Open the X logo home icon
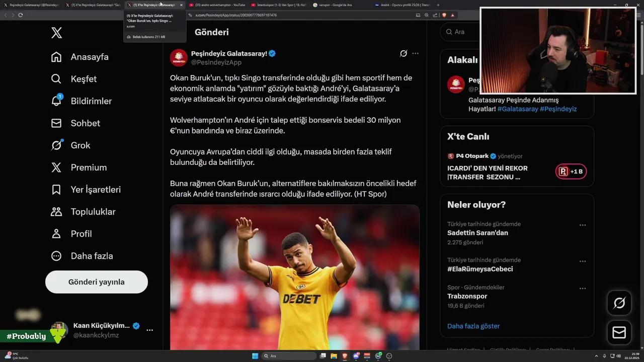The width and height of the screenshot is (644, 362). (x=56, y=33)
